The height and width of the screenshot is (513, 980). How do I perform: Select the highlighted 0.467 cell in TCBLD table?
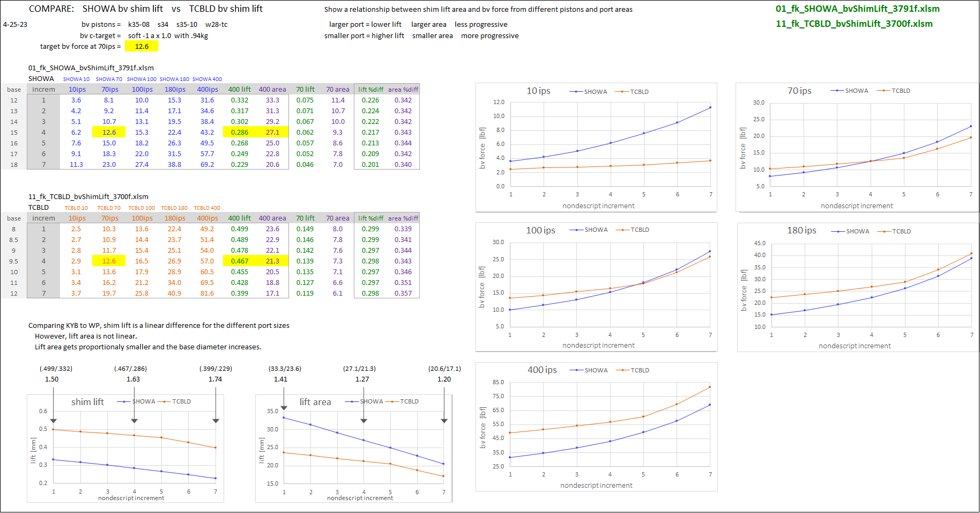pyautogui.click(x=239, y=261)
